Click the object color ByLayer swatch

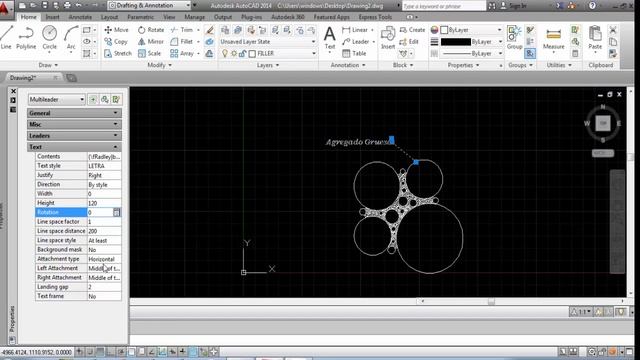[x=444, y=30]
